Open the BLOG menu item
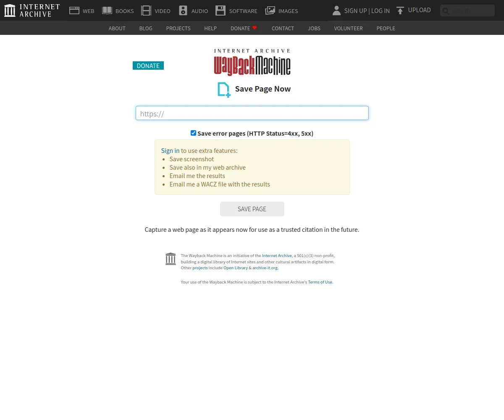 146,28
